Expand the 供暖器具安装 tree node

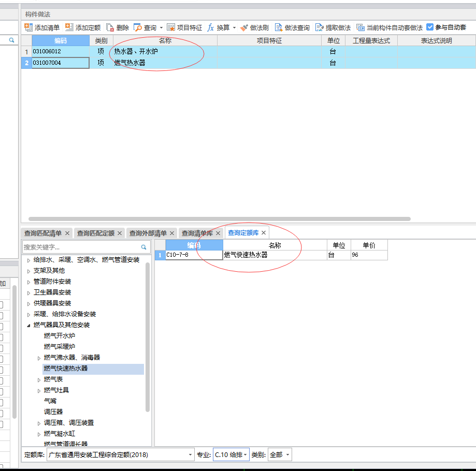click(28, 304)
